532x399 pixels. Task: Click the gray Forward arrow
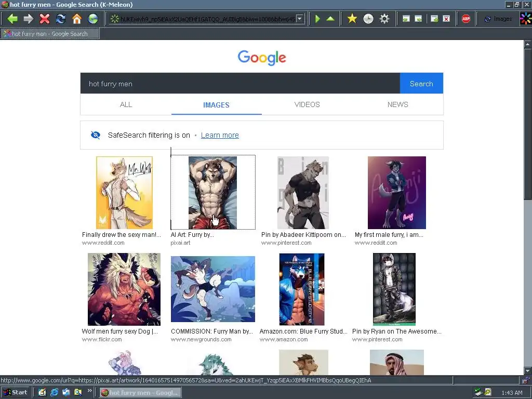coord(29,19)
